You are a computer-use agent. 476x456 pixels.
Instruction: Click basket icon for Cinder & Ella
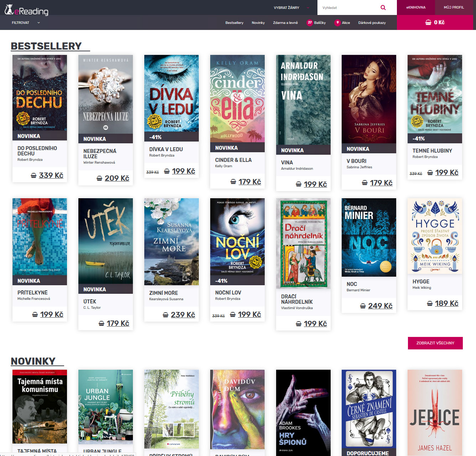(233, 182)
